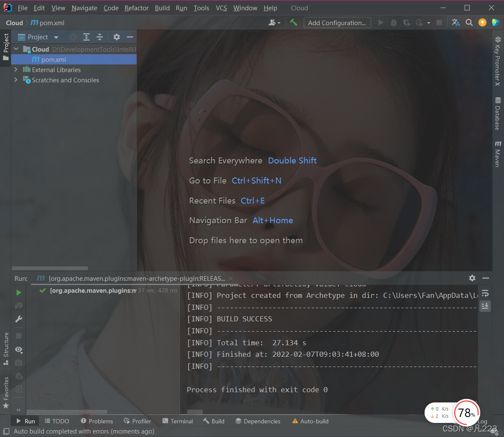Toggle soft-wrap in Run console
This screenshot has width=504, height=437.
pos(485,293)
